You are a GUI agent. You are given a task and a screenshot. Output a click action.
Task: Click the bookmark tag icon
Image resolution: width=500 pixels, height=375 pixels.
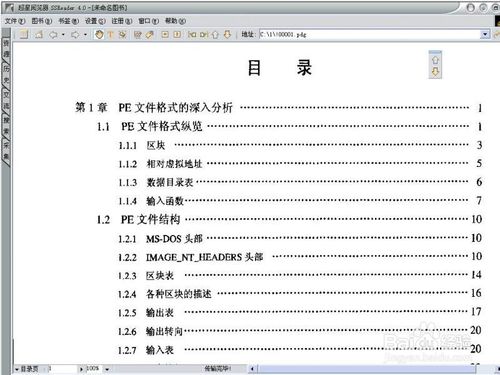tap(150, 34)
